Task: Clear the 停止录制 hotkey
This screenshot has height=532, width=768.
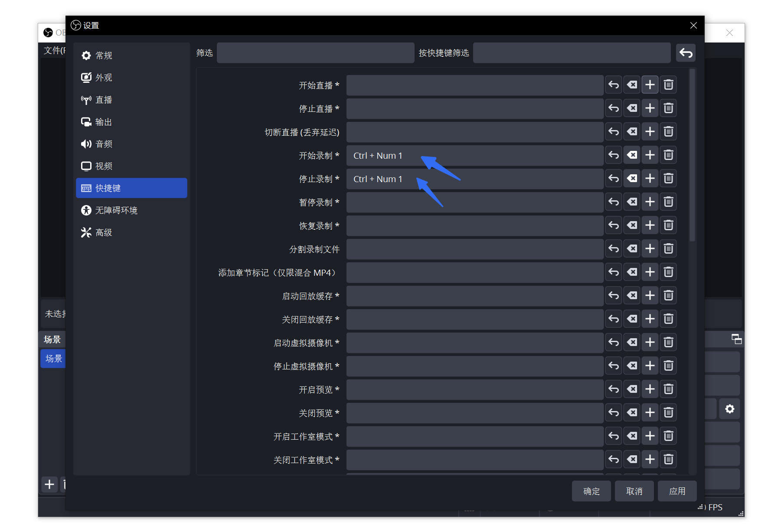Action: click(632, 179)
